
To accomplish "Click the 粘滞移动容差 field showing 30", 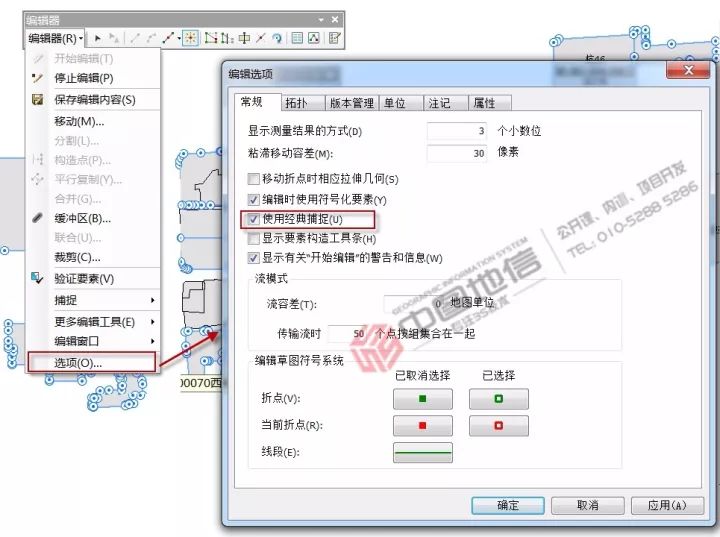I will pos(457,153).
